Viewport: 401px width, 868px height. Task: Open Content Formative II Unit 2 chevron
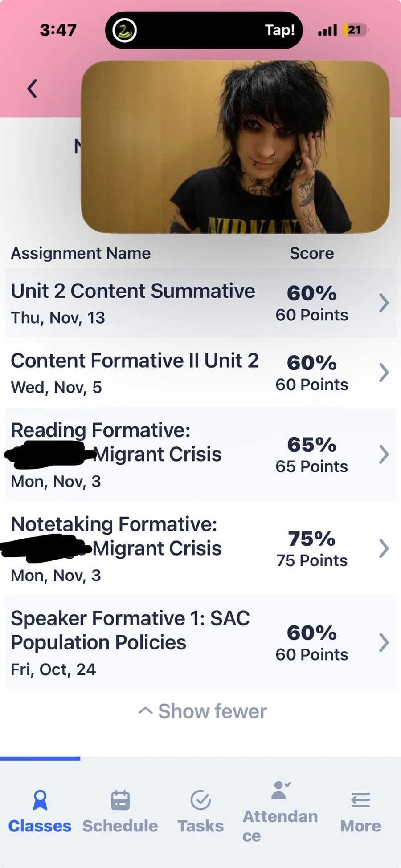click(x=384, y=373)
